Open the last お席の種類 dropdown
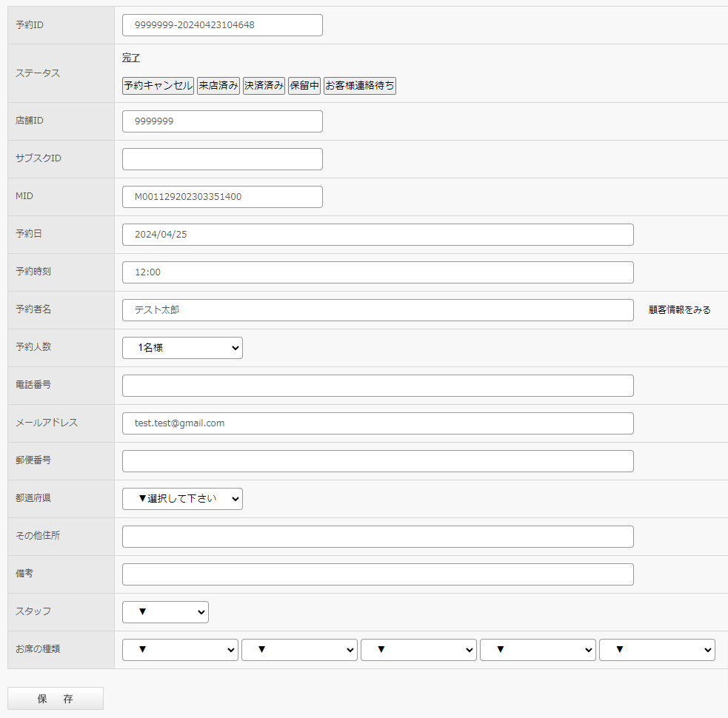 [657, 650]
